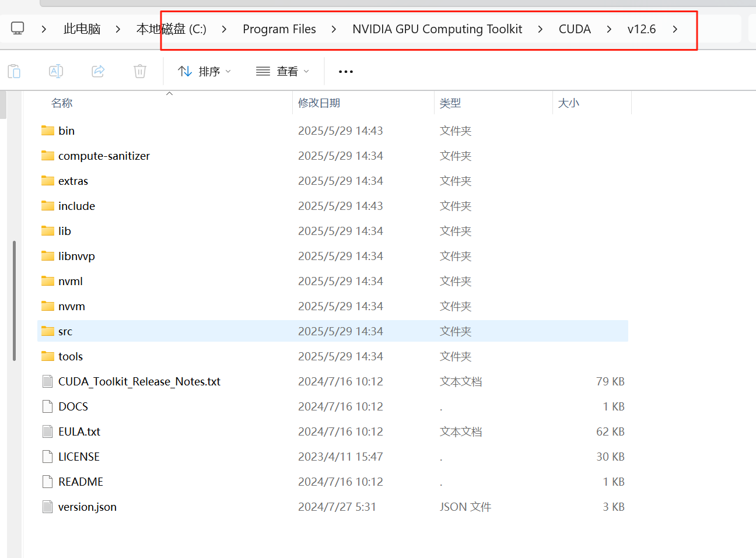Sort by 大小 column header
756x558 pixels.
tap(569, 103)
